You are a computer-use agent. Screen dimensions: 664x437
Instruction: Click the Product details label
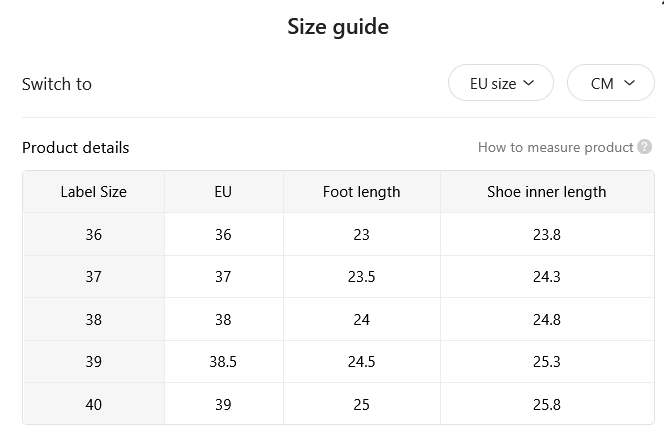pyautogui.click(x=75, y=148)
